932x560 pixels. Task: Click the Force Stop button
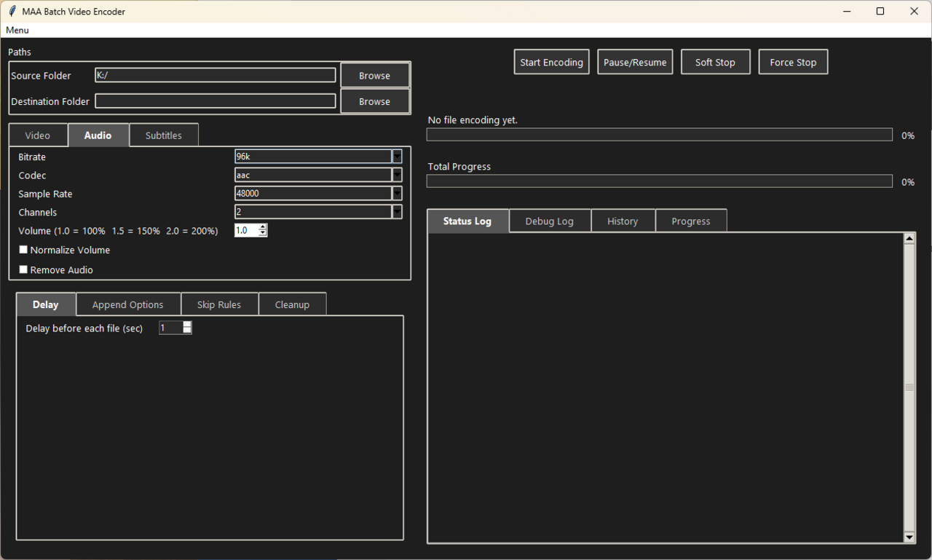pos(793,62)
